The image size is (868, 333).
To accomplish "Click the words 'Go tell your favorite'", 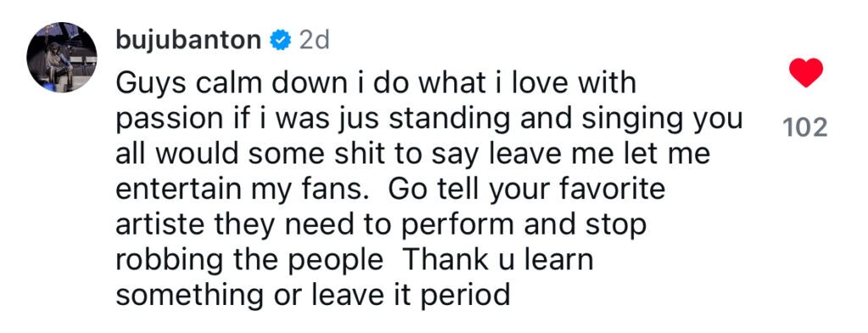I will pyautogui.click(x=526, y=190).
